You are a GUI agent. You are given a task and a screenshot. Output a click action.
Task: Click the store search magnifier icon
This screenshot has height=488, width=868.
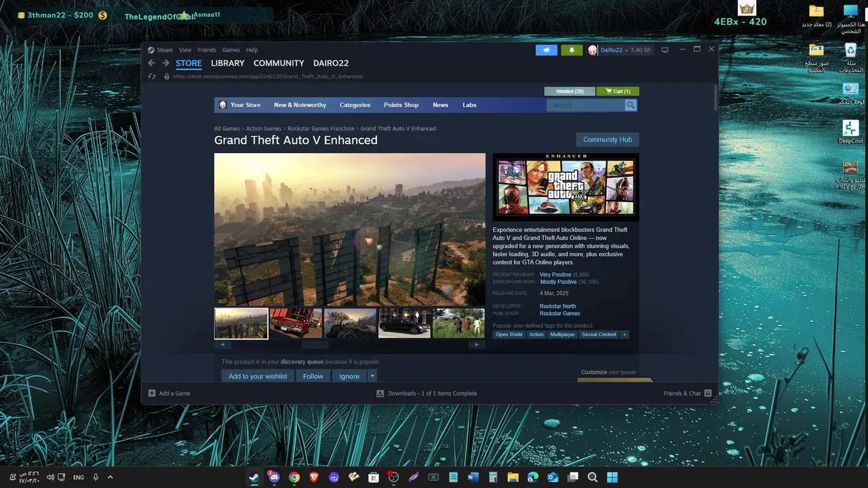(x=631, y=105)
